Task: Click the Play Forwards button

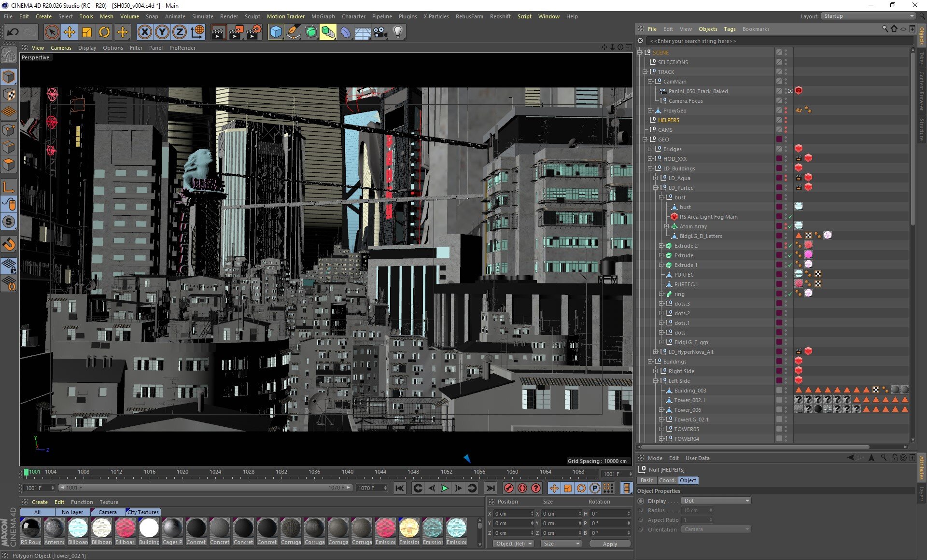Action: (445, 488)
